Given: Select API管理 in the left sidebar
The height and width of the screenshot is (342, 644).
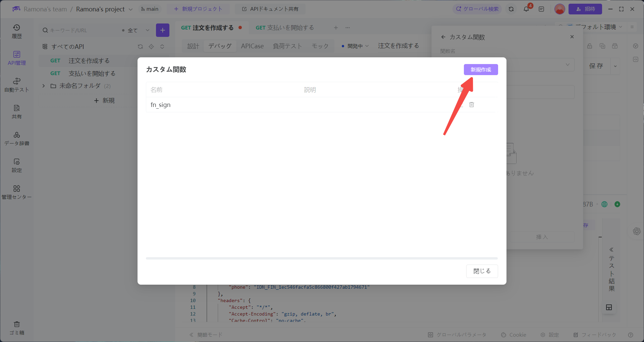Looking at the screenshot, I should [17, 58].
